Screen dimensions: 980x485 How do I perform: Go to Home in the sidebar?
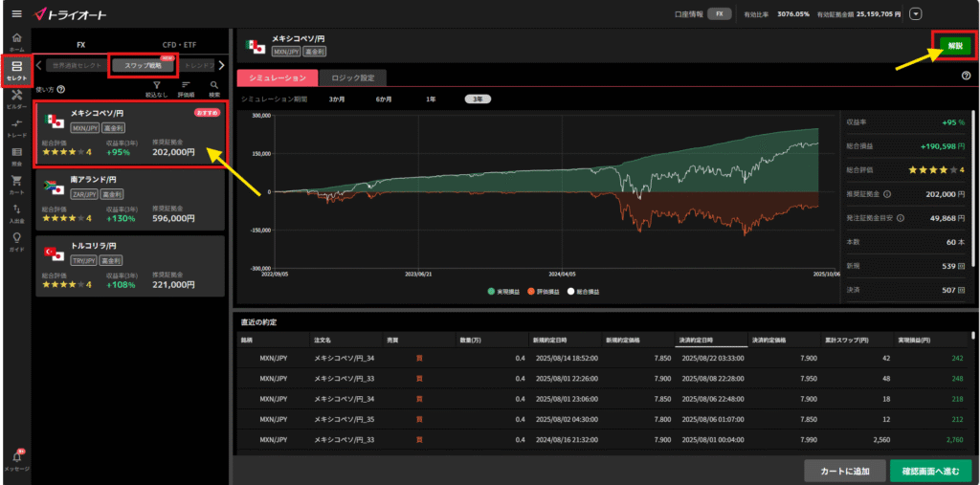coord(16,41)
